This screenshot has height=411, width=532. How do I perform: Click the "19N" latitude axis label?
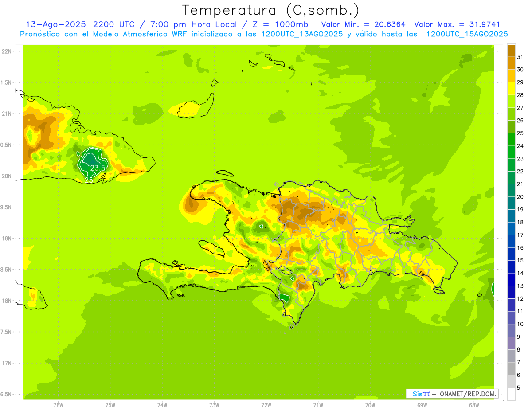7,239
